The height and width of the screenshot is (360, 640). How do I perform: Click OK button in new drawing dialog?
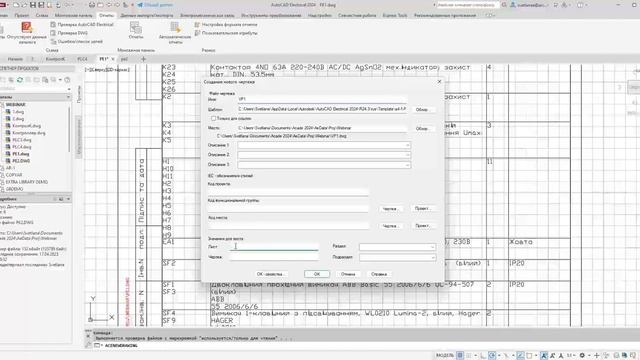tap(317, 274)
